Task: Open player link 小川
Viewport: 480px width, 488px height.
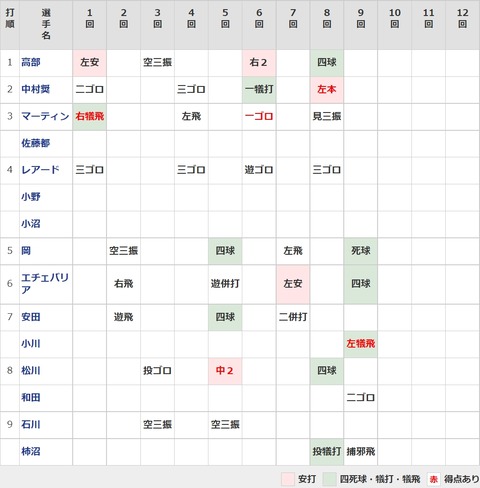Action: coord(31,344)
